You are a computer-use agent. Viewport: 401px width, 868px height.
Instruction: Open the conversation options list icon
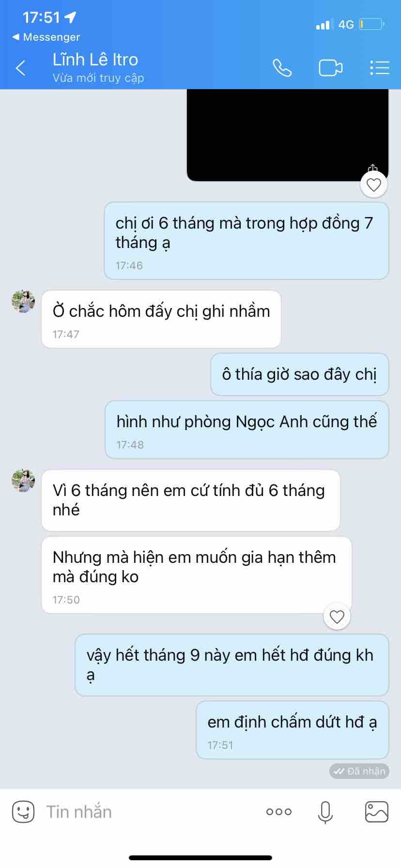pyautogui.click(x=380, y=68)
